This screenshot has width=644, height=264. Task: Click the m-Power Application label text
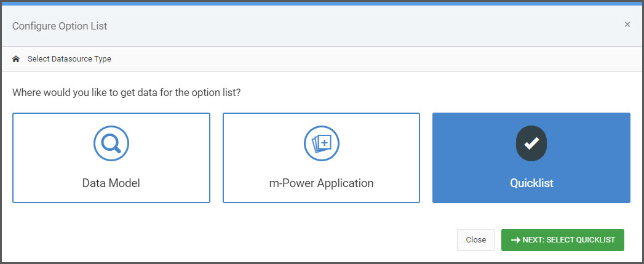[321, 183]
